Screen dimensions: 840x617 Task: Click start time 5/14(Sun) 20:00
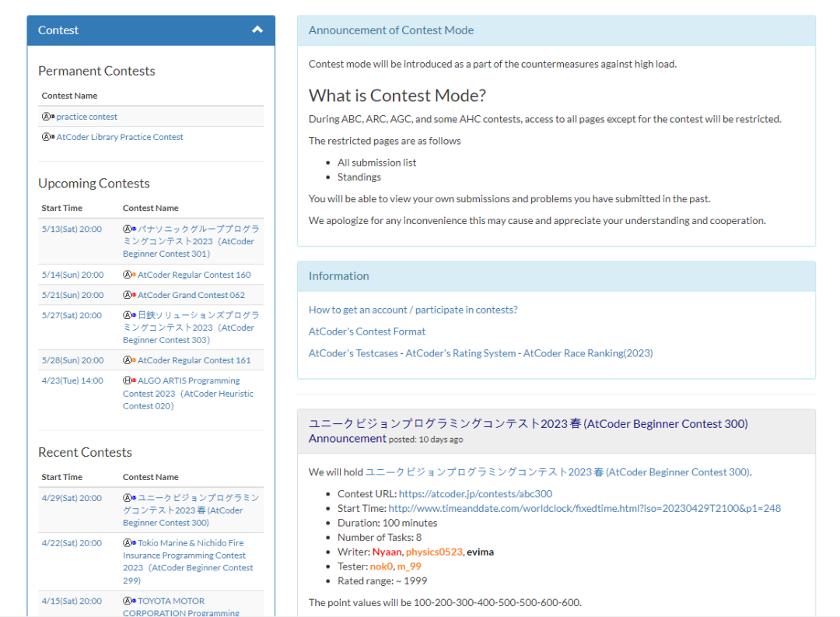pos(73,275)
